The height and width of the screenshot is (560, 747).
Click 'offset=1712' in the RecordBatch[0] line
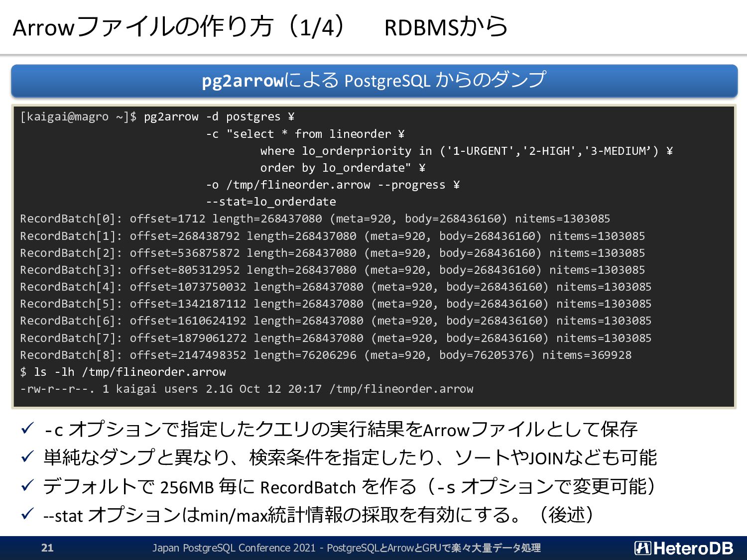[x=167, y=219]
